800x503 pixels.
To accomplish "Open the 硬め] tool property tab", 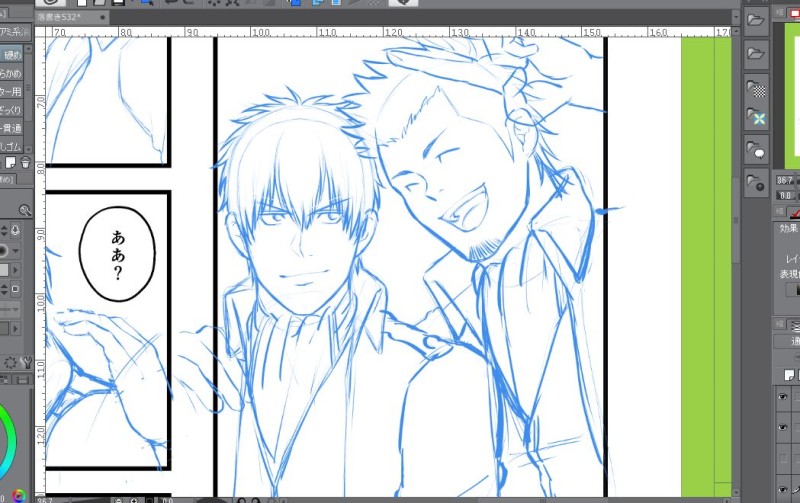I will (x=7, y=180).
